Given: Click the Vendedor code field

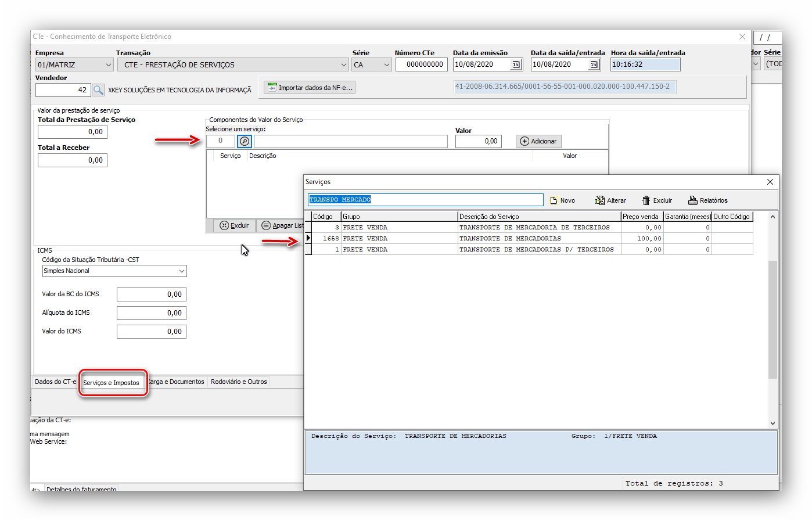Looking at the screenshot, I should pos(63,90).
